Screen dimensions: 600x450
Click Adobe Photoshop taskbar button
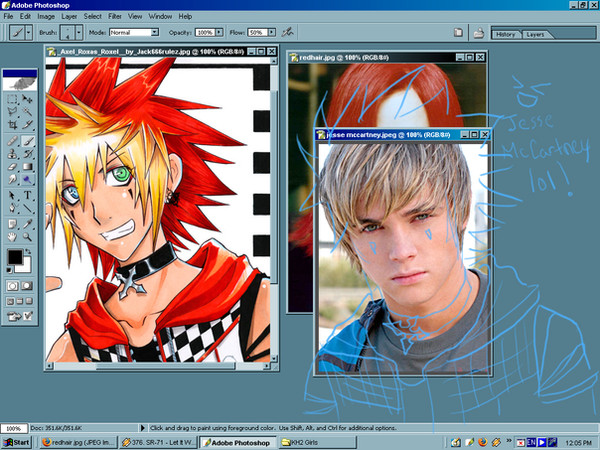tap(238, 442)
